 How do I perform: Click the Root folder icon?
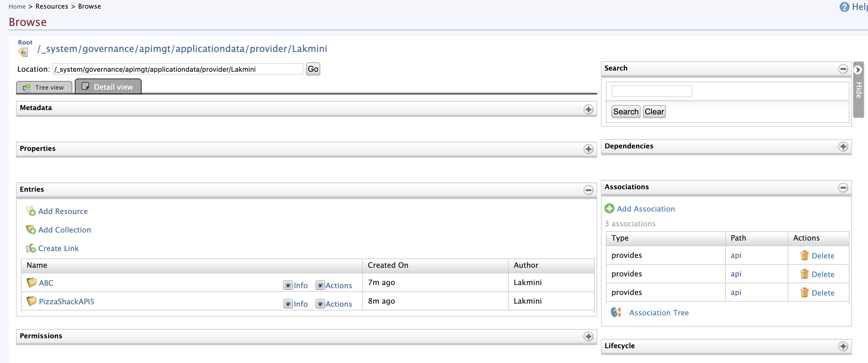[x=23, y=52]
